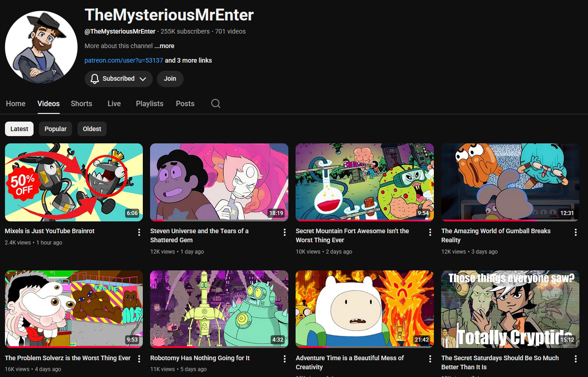Viewport: 588px width, 377px height.
Task: Sort videos by Latest
Action: (x=19, y=129)
